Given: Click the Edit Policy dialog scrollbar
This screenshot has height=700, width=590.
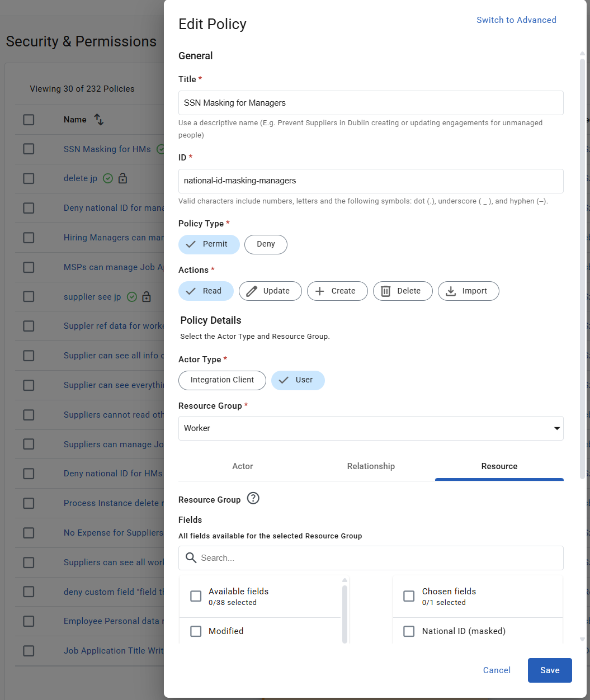Looking at the screenshot, I should click(x=582, y=268).
